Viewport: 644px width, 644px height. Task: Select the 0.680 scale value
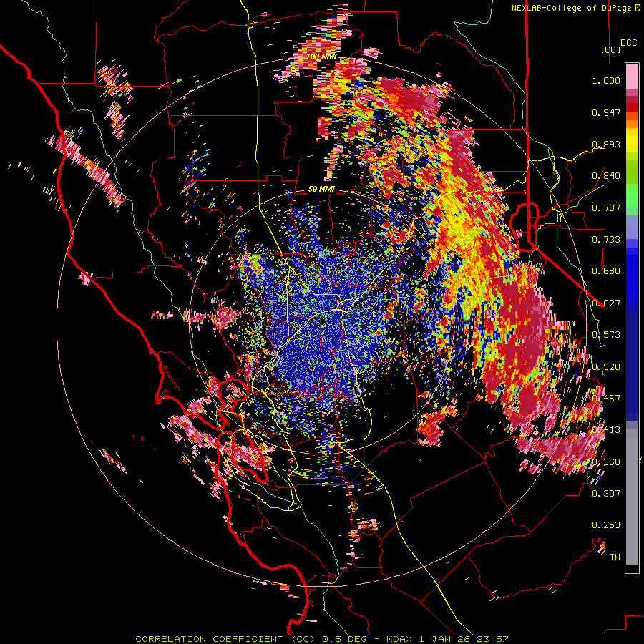pos(606,271)
